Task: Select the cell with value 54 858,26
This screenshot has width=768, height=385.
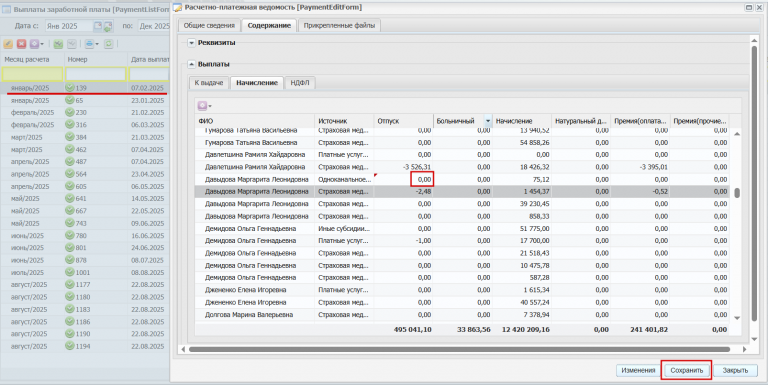Action: click(x=522, y=143)
